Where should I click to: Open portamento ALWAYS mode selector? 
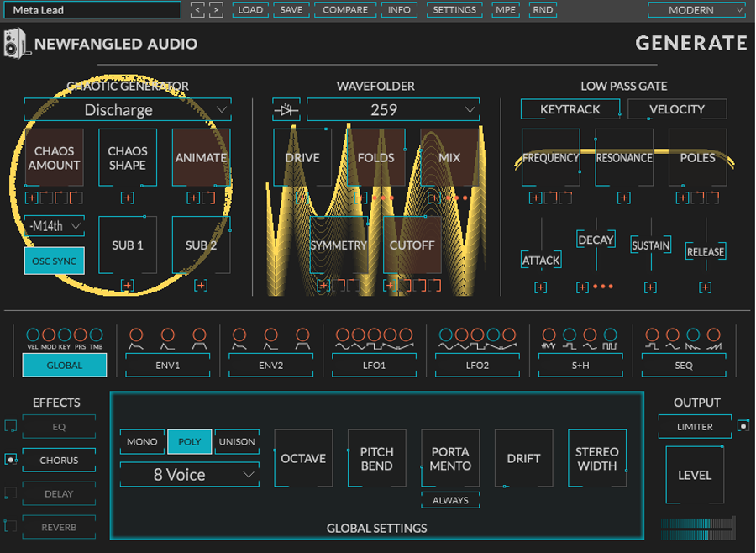click(450, 500)
